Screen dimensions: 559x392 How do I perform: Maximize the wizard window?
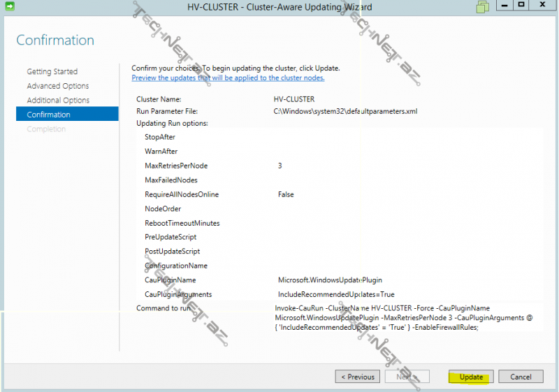pos(522,6)
